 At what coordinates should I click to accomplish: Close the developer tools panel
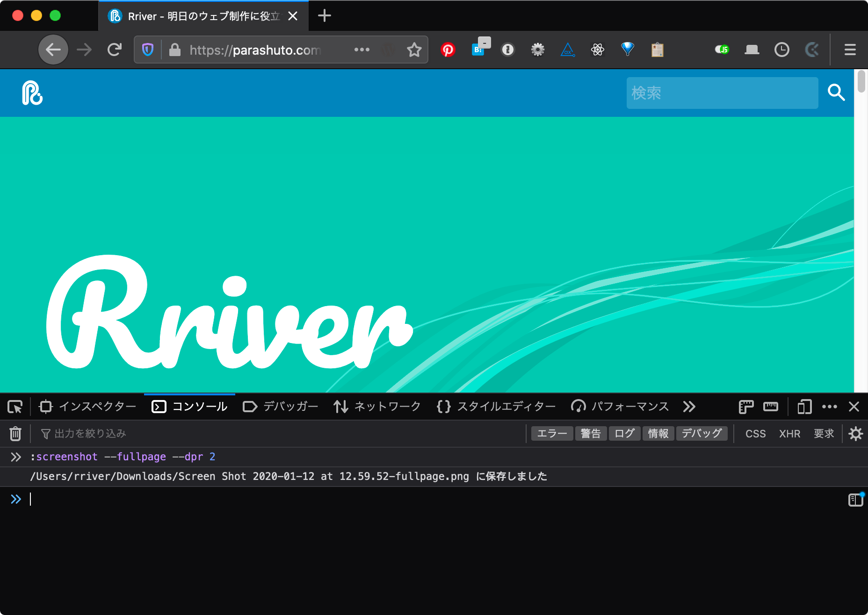(854, 407)
